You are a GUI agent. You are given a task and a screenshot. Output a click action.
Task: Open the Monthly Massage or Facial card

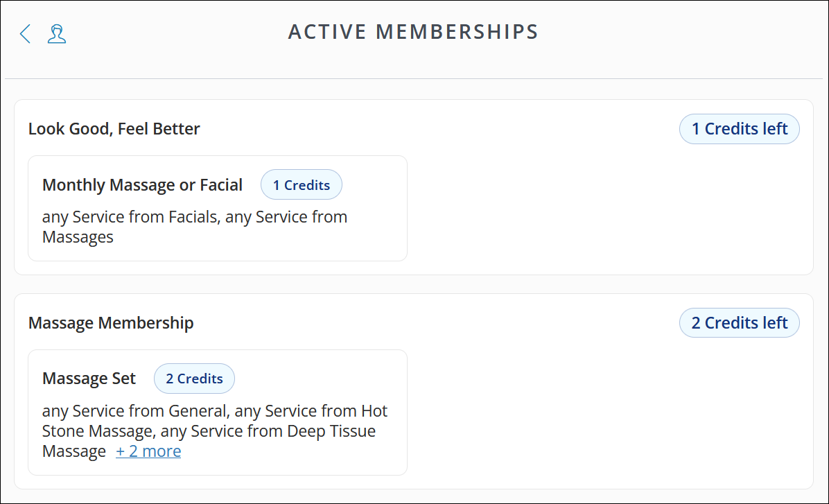[217, 209]
